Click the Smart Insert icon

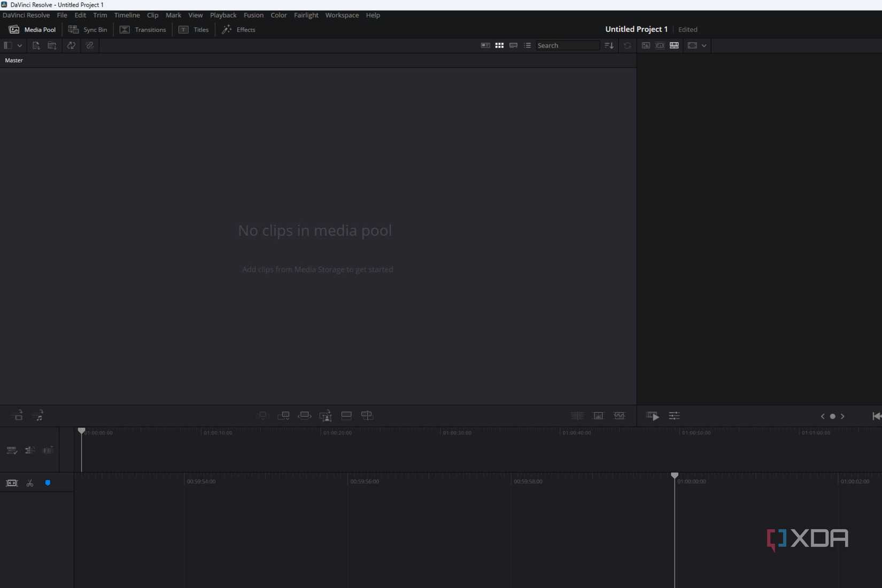click(262, 415)
